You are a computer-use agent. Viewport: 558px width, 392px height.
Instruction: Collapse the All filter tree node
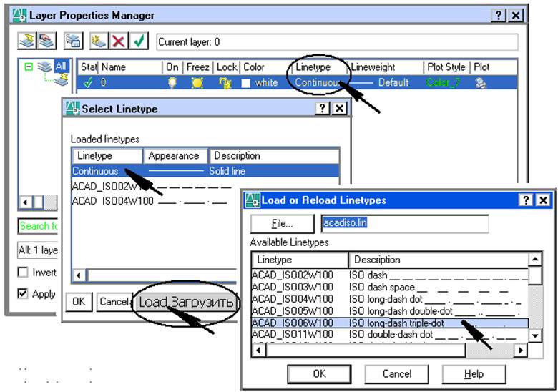29,67
